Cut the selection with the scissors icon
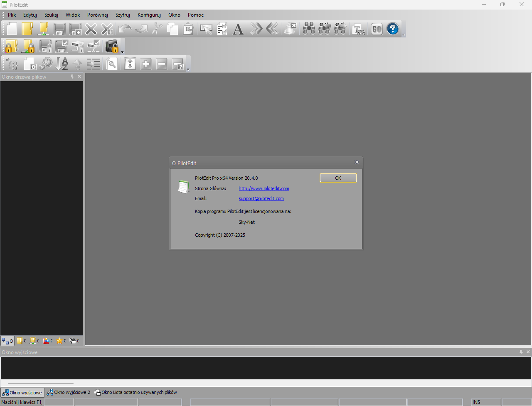 coord(157,29)
